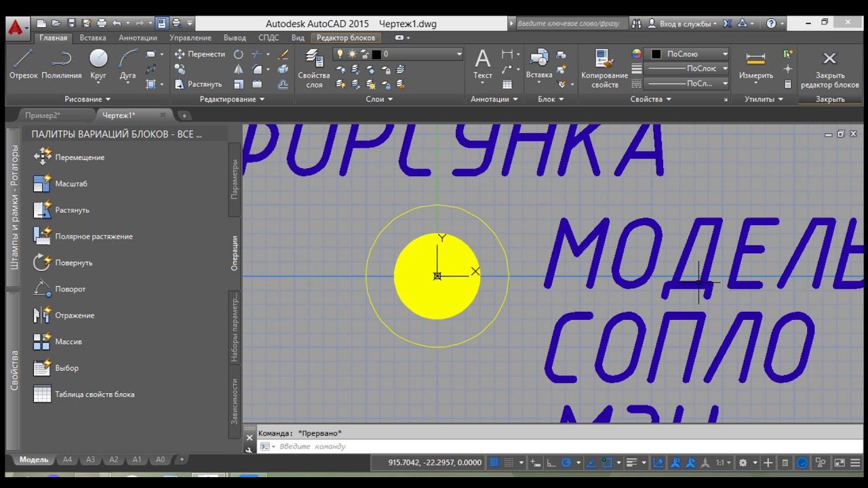Click the Undo arrow in quick access toolbar
Viewport: 868px width, 488px height.
point(117,23)
